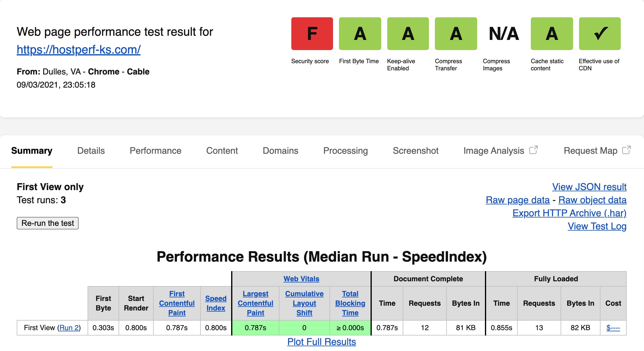644x351 pixels.
Task: Open Raw object data link
Action: pos(592,200)
